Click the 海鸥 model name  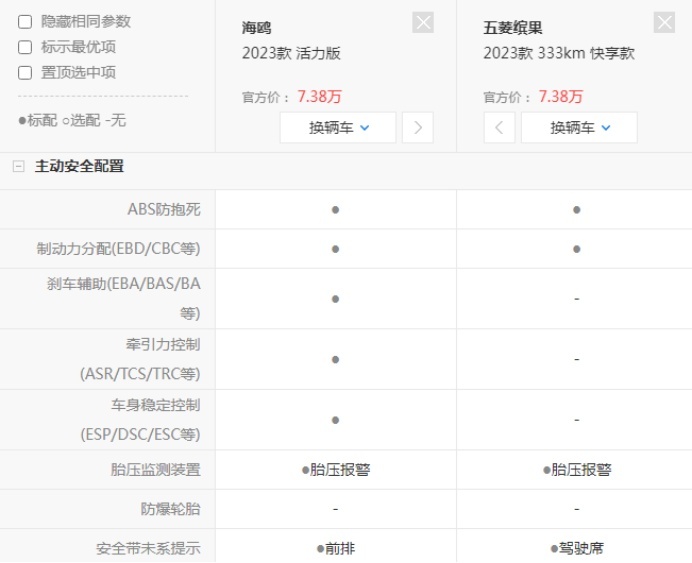[x=256, y=28]
